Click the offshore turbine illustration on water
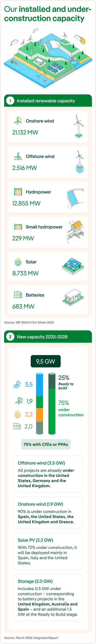96x644 pixels. (x=80, y=162)
